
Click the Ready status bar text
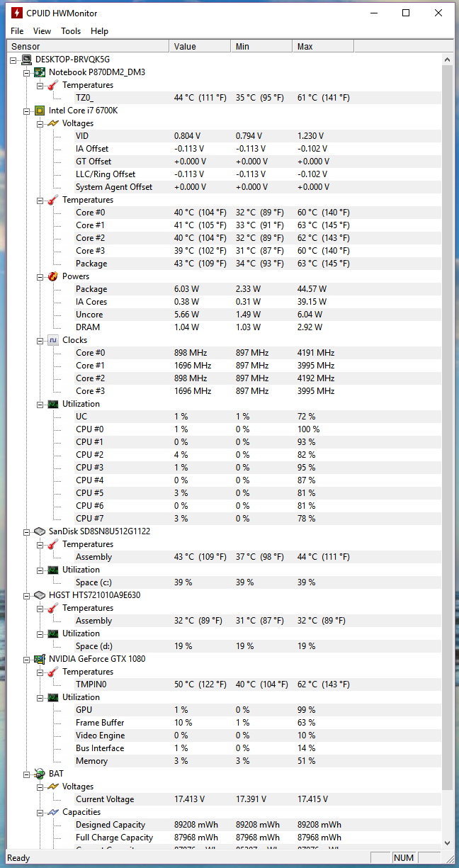pos(18,858)
